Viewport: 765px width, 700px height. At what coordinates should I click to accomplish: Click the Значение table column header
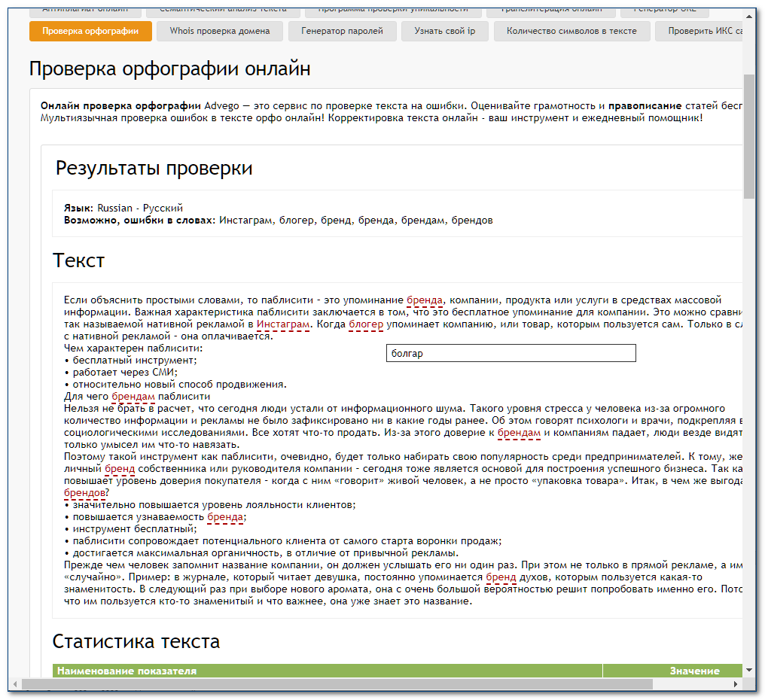pyautogui.click(x=694, y=671)
